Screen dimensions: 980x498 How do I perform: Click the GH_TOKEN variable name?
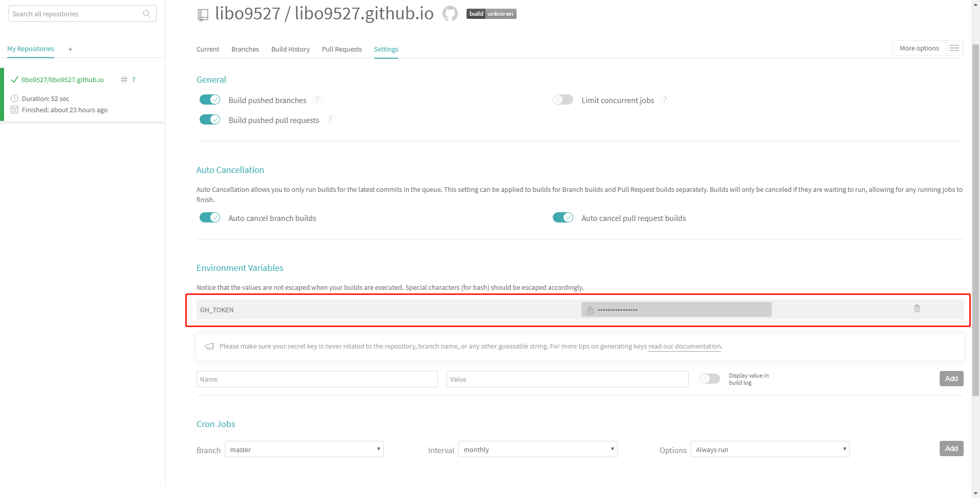pos(217,310)
